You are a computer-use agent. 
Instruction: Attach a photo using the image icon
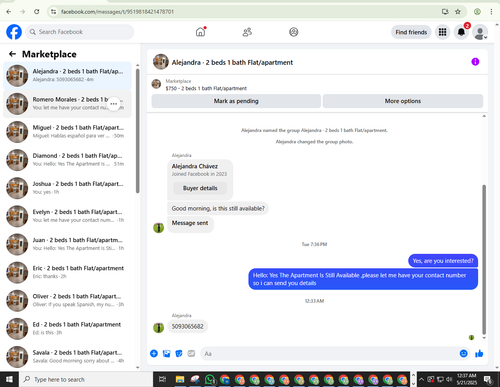pos(166,353)
